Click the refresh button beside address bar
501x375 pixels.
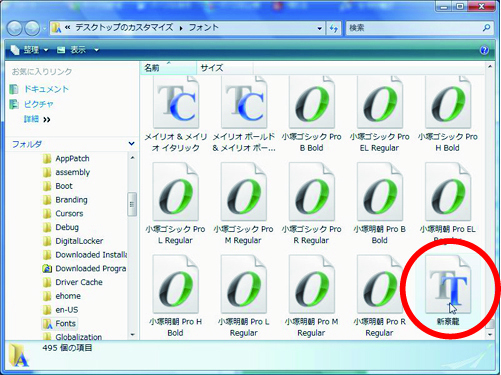[334, 28]
